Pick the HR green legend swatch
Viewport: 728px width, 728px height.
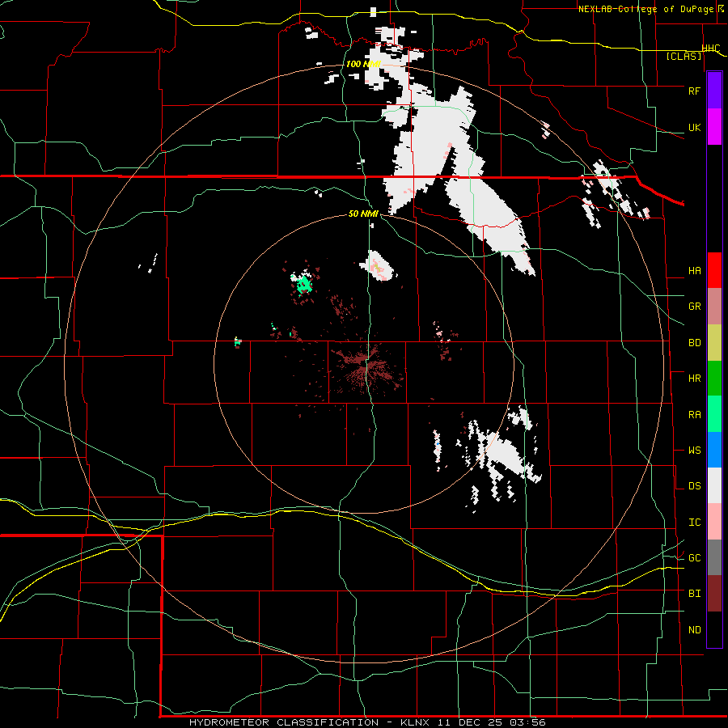(x=714, y=379)
